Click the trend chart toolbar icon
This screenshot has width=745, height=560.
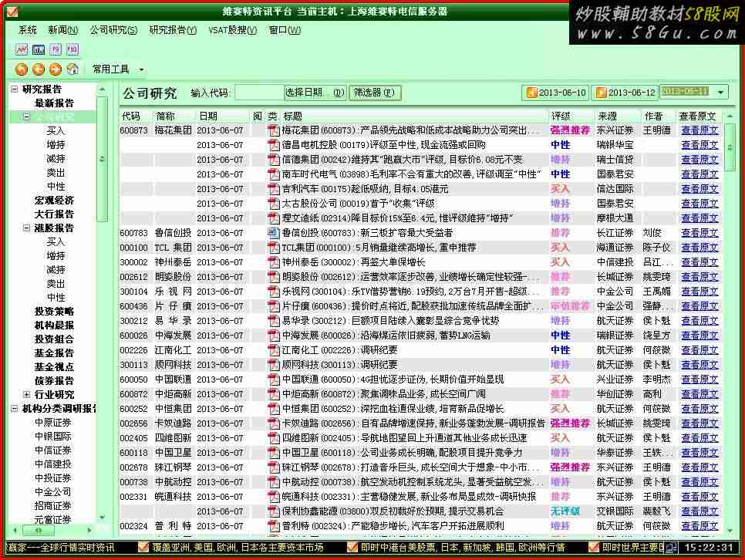pyautogui.click(x=22, y=49)
